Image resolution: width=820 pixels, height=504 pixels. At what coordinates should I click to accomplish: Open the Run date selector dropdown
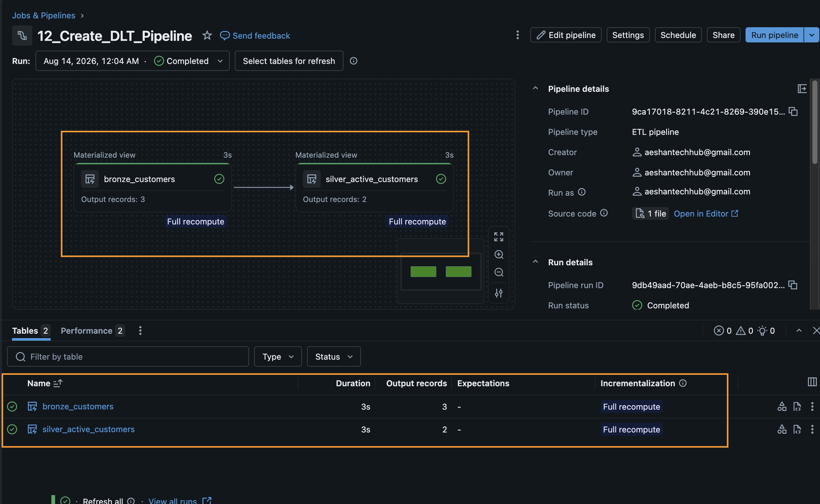tap(132, 61)
